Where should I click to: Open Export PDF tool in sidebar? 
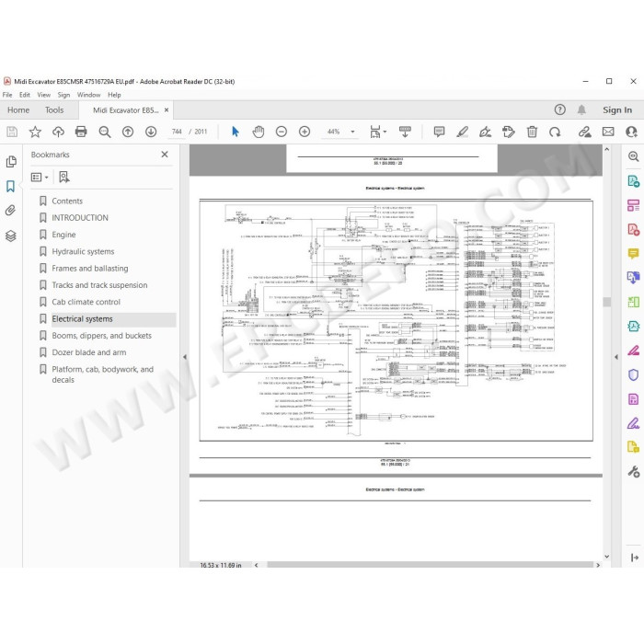tap(633, 180)
